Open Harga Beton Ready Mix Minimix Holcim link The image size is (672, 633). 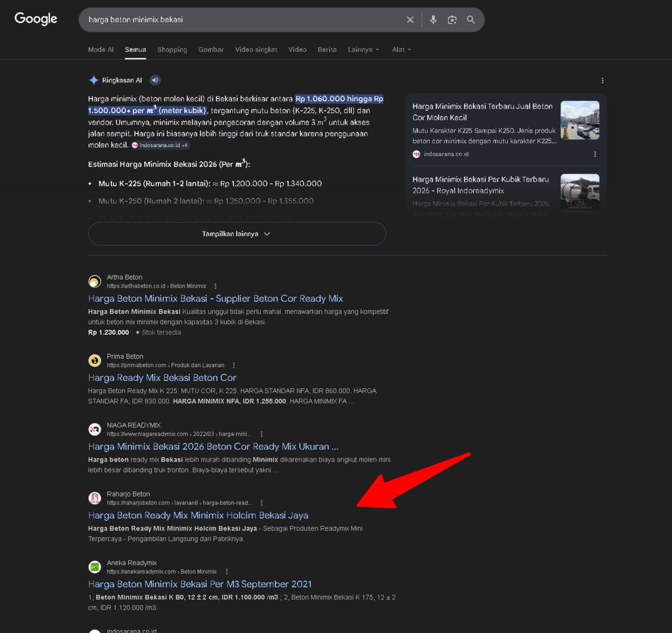198,515
